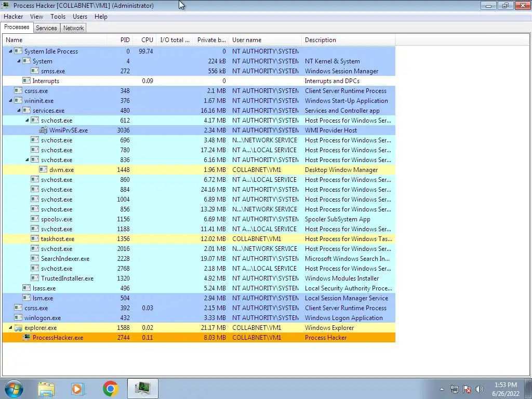The height and width of the screenshot is (399, 532).
Task: Click the Interrupts row icon
Action: pyautogui.click(x=26, y=81)
